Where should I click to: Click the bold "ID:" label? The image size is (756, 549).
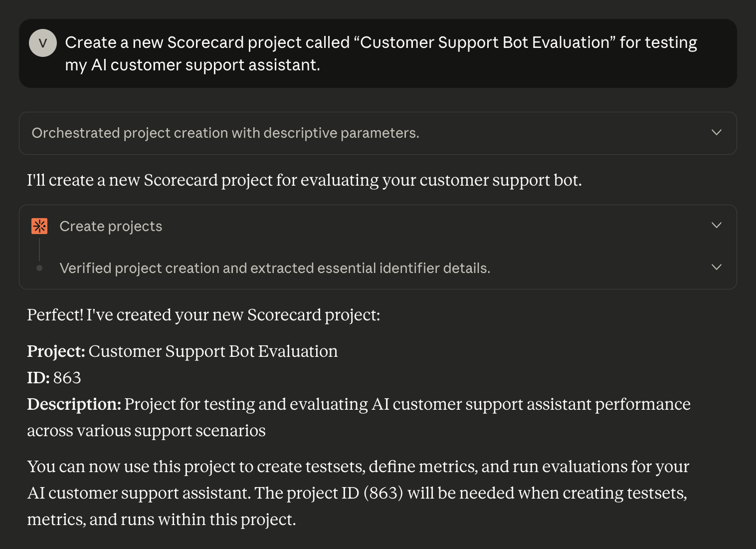click(38, 378)
